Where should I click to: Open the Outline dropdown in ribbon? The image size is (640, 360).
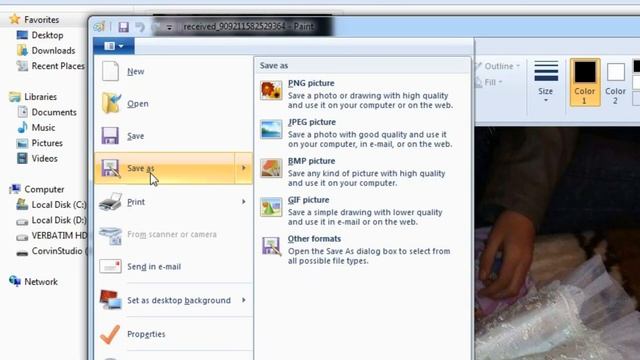(498, 66)
